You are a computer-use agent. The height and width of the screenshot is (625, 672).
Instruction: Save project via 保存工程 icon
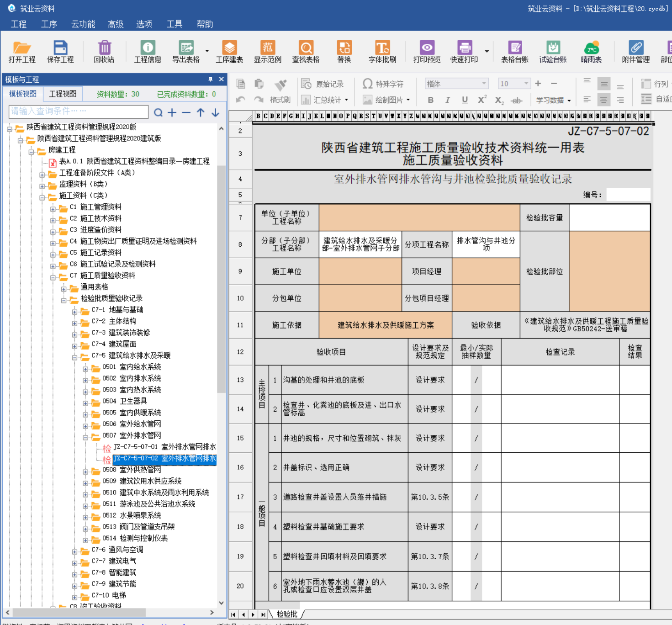pos(60,52)
